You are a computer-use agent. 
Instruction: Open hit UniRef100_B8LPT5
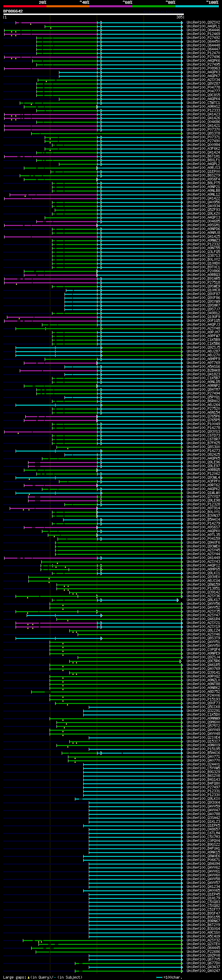(203, 183)
